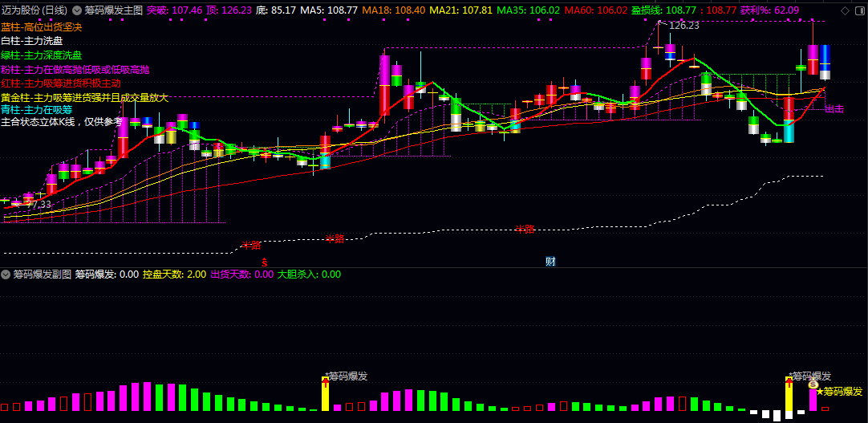Click the 青柱-主力在吸筹 legend line
The image size is (868, 423).
pos(37,110)
